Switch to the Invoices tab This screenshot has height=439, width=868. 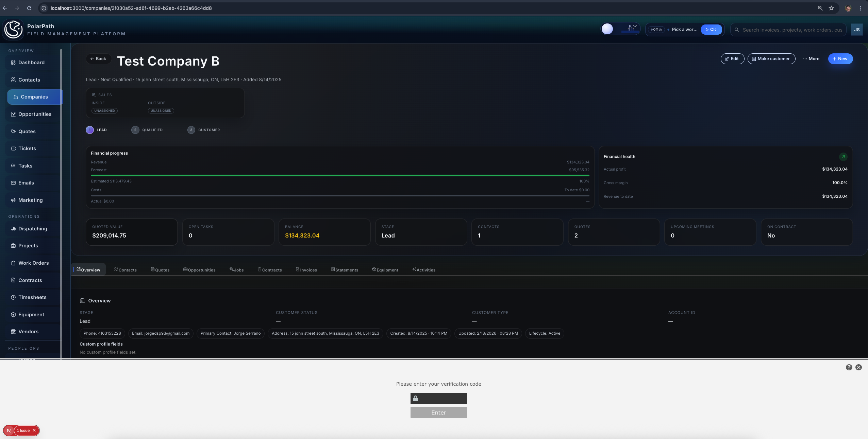(x=306, y=270)
